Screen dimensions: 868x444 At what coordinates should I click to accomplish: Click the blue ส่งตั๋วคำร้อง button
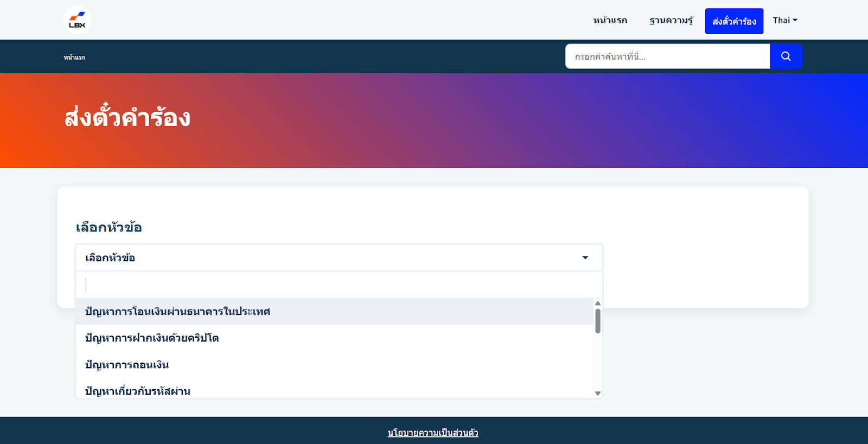pos(734,21)
